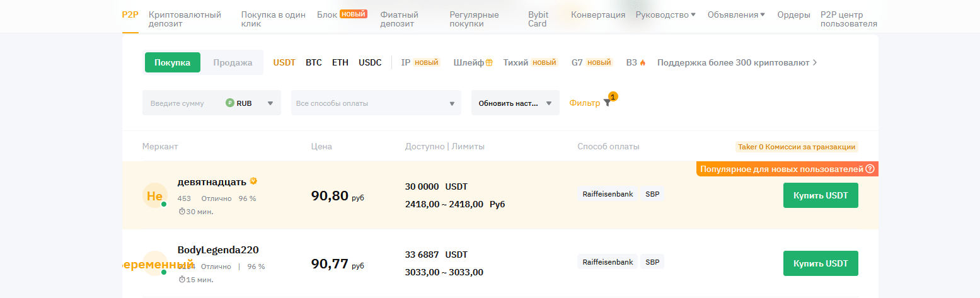Select the Raiffeisenbank tag in девятнадцать's offer
Screen dimensions: 980x298
pyautogui.click(x=608, y=194)
